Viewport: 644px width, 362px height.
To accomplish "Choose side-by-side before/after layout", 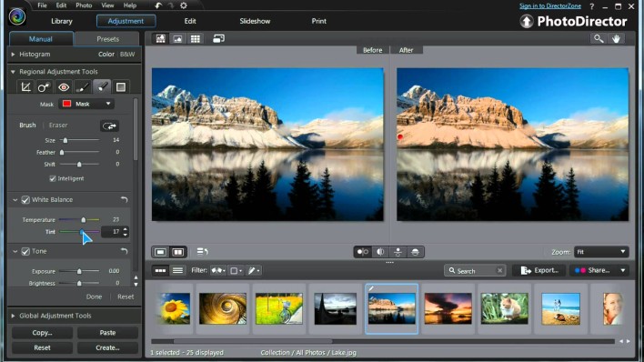I will tap(363, 252).
